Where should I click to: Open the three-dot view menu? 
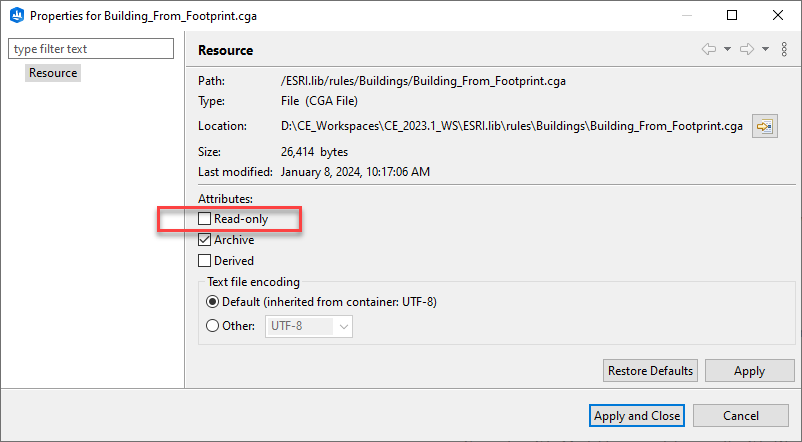coord(784,49)
